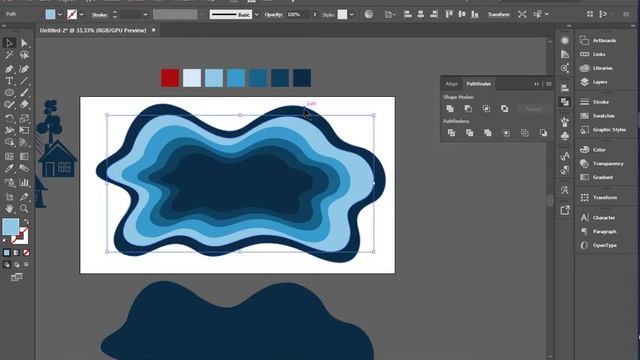
Task: Click the Minus Back pathfinder icon
Action: coord(543,133)
